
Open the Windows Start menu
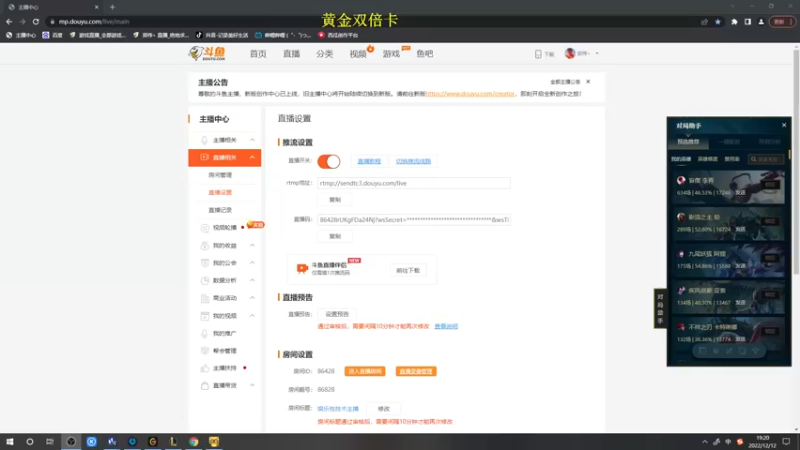(x=10, y=442)
